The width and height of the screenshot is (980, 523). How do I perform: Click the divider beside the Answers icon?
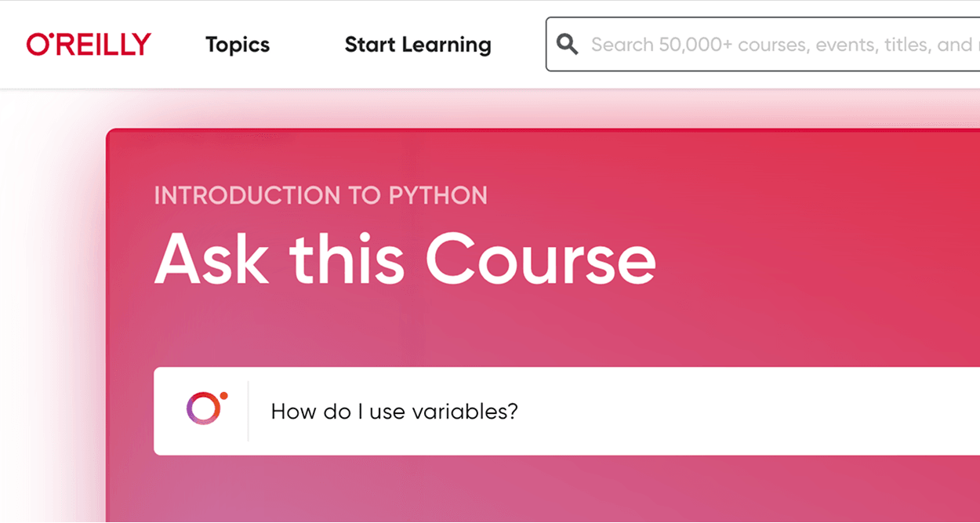pyautogui.click(x=249, y=411)
